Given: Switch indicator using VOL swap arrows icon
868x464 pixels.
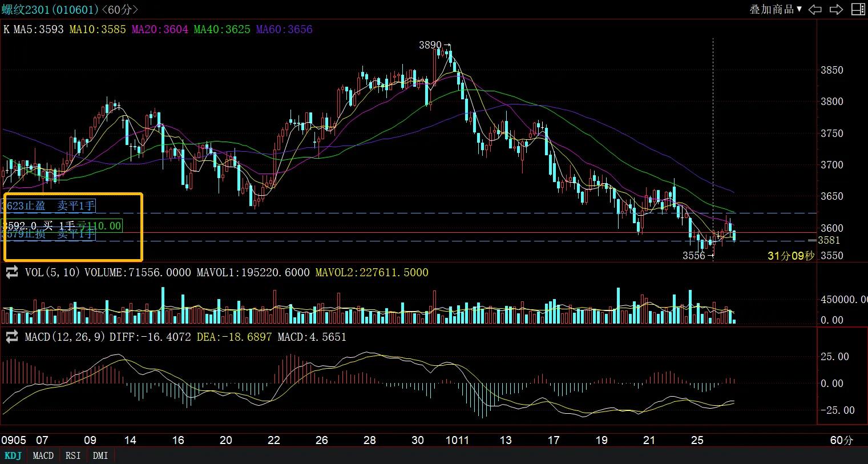Looking at the screenshot, I should coord(12,273).
